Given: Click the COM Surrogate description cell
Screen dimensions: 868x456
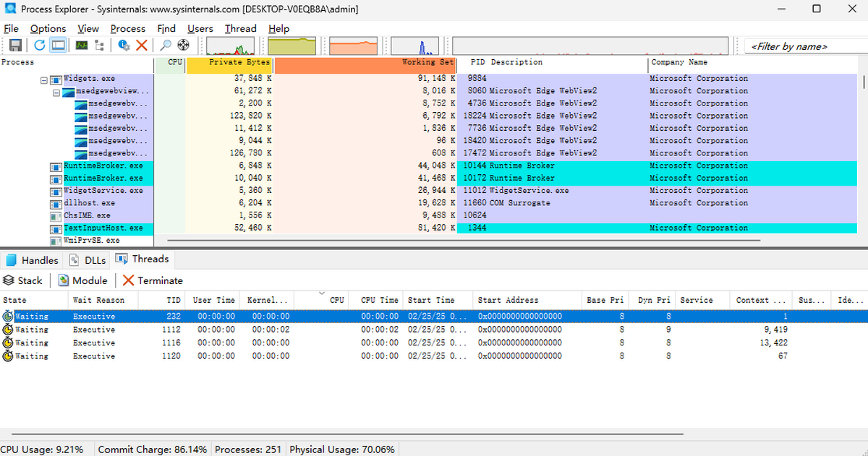Looking at the screenshot, I should [x=519, y=203].
